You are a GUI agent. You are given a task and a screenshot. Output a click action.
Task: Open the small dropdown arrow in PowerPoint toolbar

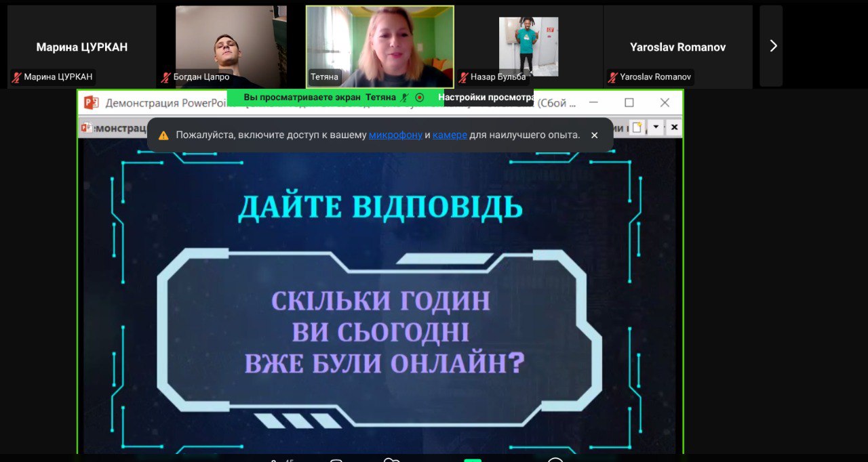(656, 127)
